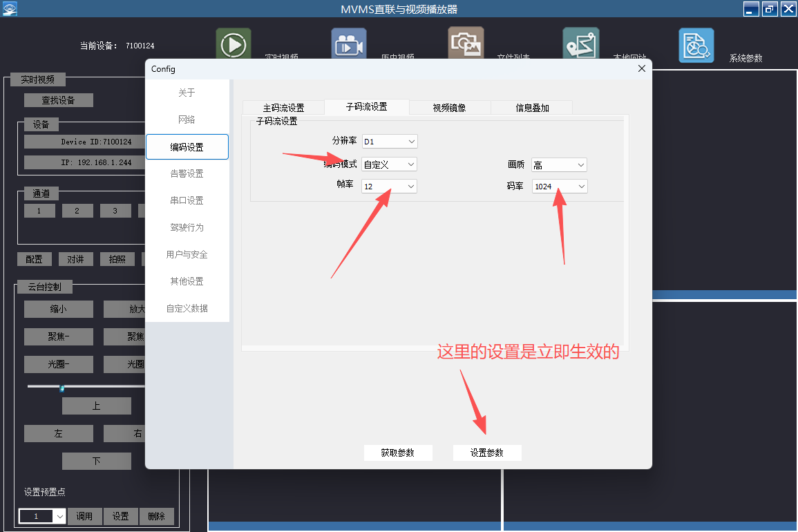Click the 历史视频 camera icon
Viewport: 798px width, 532px height.
pyautogui.click(x=349, y=44)
